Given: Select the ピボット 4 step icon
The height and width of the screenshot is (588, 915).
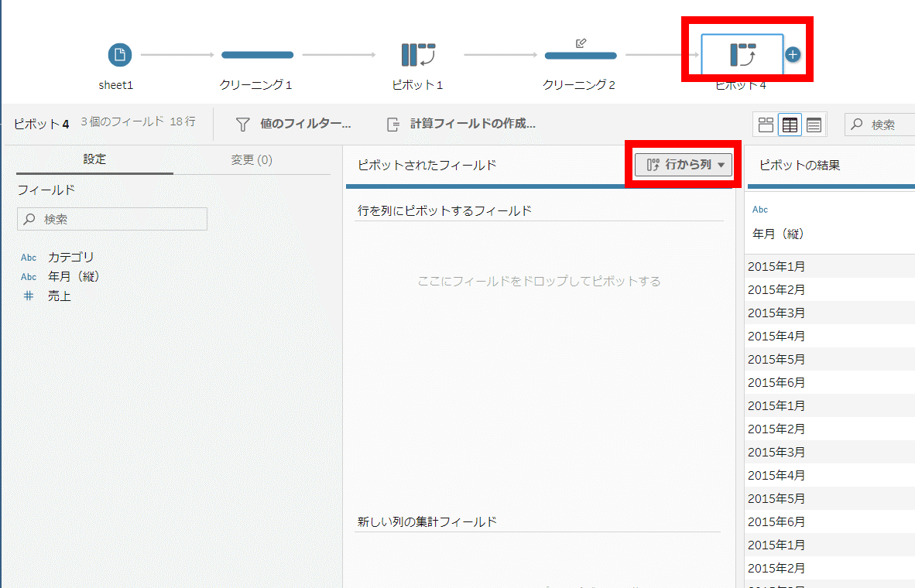Looking at the screenshot, I should point(742,55).
